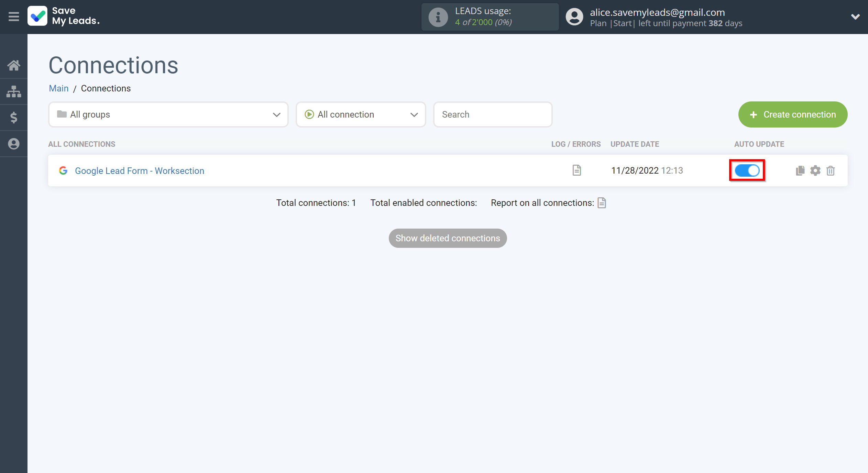Click the Report on all connections icon
Image resolution: width=868 pixels, height=473 pixels.
[x=602, y=203]
